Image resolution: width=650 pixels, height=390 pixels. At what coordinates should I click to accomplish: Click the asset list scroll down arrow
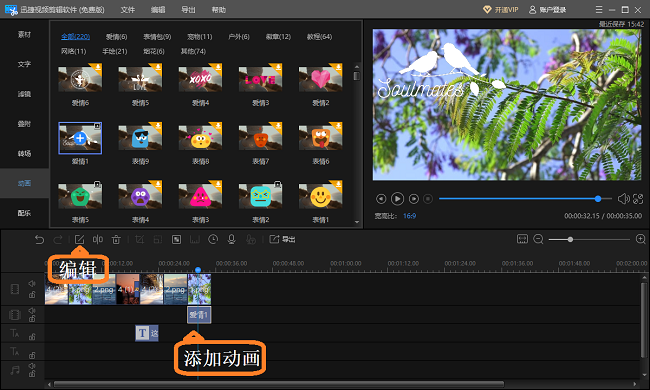pos(357,222)
